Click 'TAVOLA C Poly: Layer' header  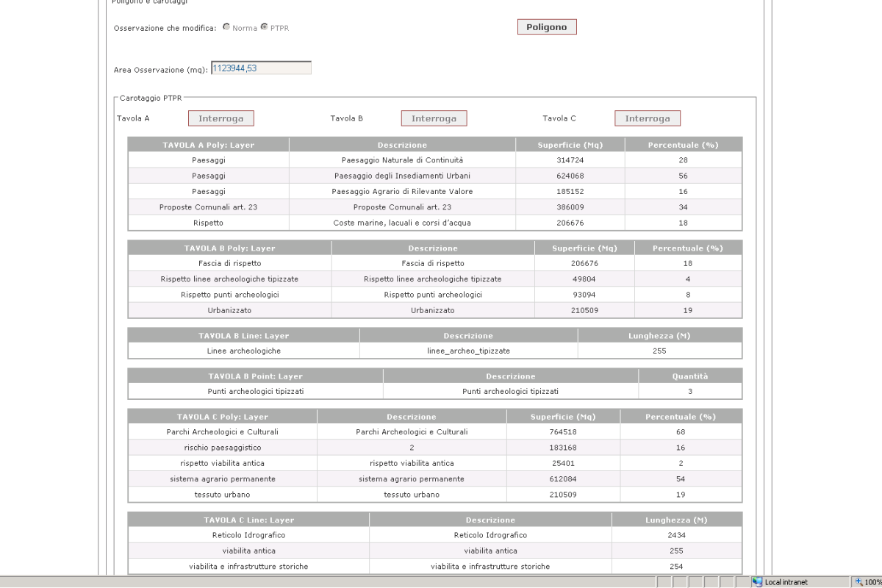[x=223, y=417]
